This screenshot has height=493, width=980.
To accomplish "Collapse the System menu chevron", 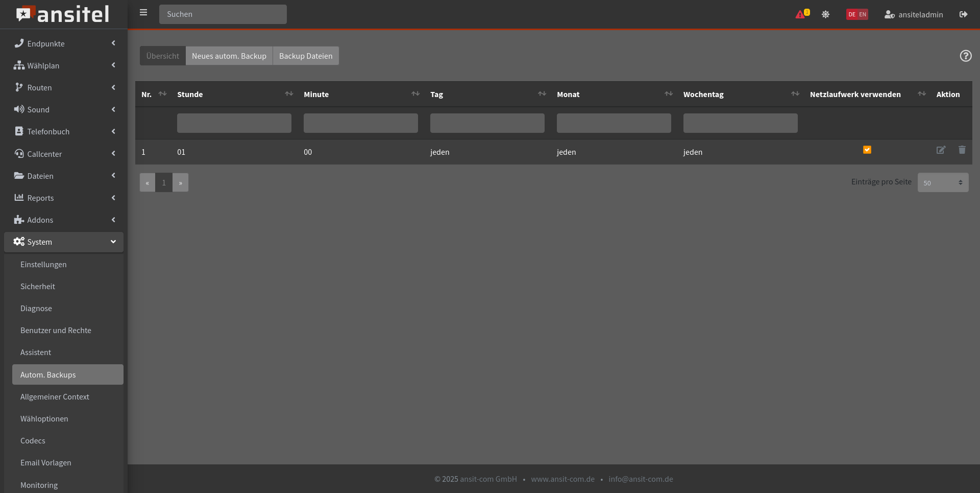I will (113, 242).
